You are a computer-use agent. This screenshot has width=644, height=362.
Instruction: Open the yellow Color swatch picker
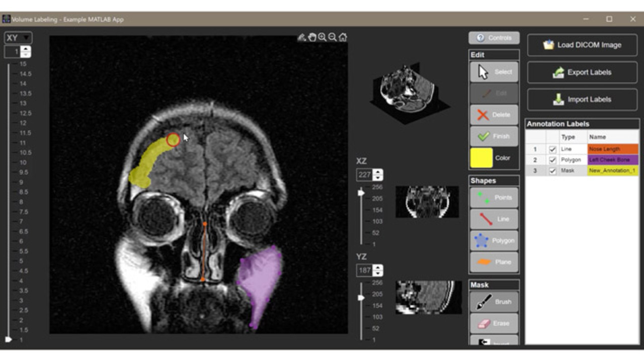(x=481, y=158)
